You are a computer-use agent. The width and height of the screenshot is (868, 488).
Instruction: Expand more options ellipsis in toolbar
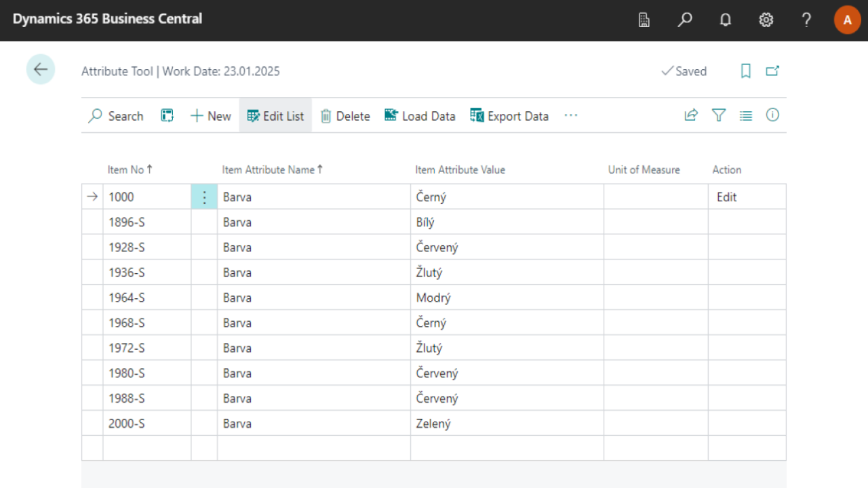pyautogui.click(x=571, y=116)
